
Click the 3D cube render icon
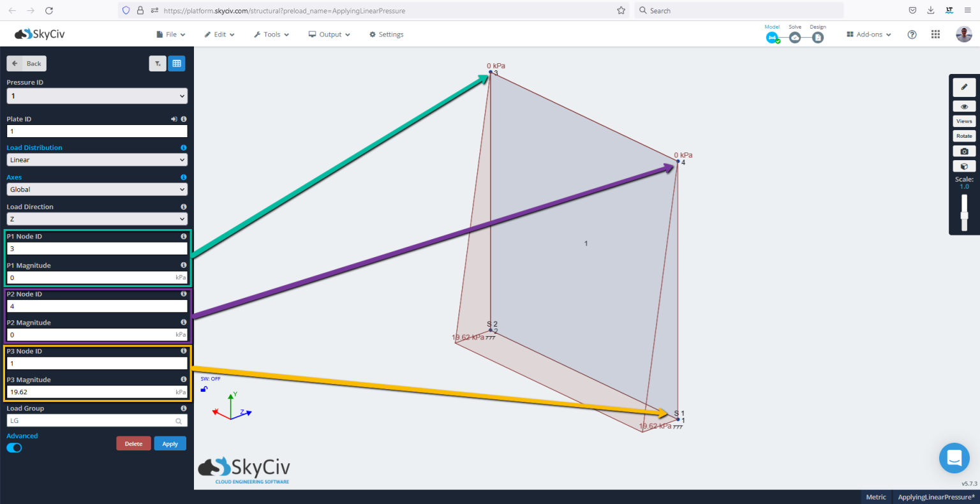(x=964, y=167)
